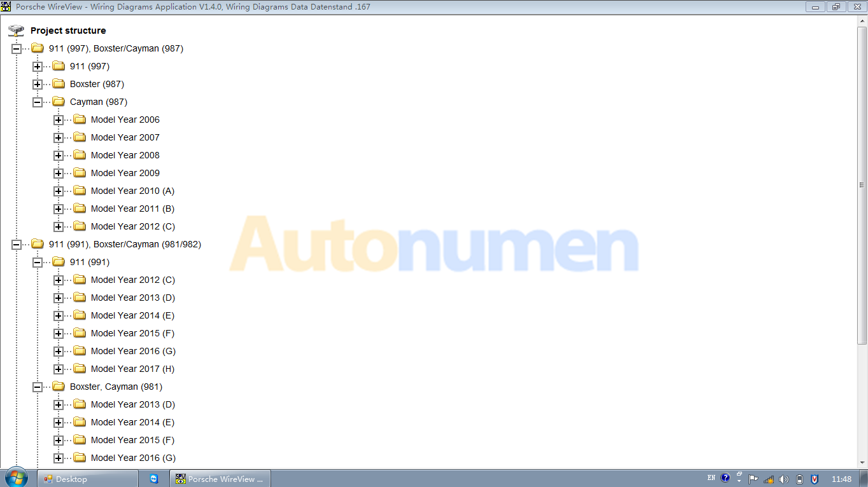The height and width of the screenshot is (487, 868).
Task: Collapse 911 (991), Boxster/Cayman (981/982) node
Action: point(17,244)
